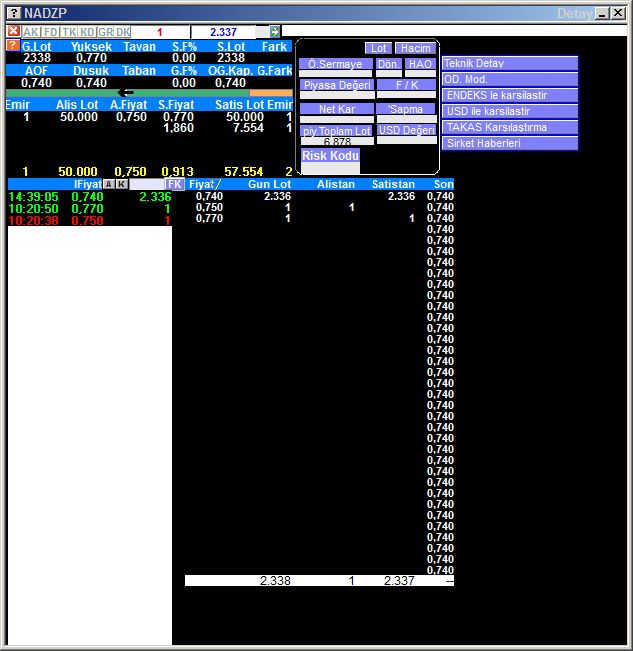The width and height of the screenshot is (633, 651).
Task: Click the Sapma button
Action: (x=406, y=109)
